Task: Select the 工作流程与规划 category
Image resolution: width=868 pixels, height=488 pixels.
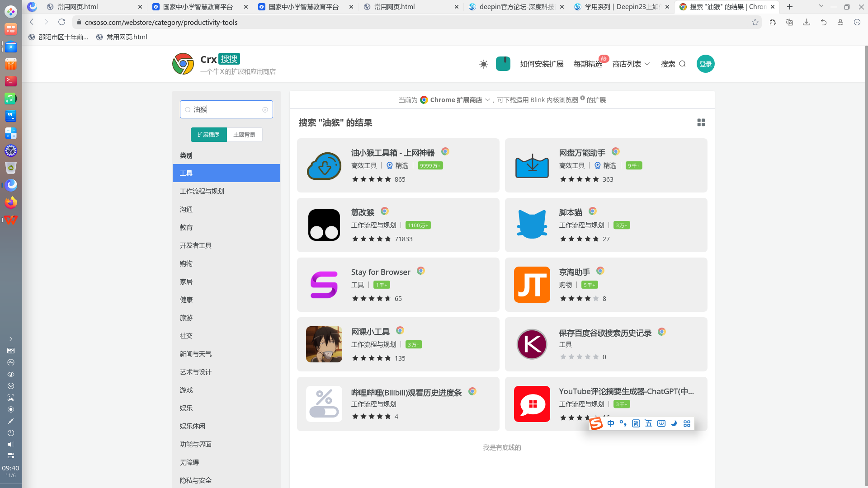Action: click(226, 191)
